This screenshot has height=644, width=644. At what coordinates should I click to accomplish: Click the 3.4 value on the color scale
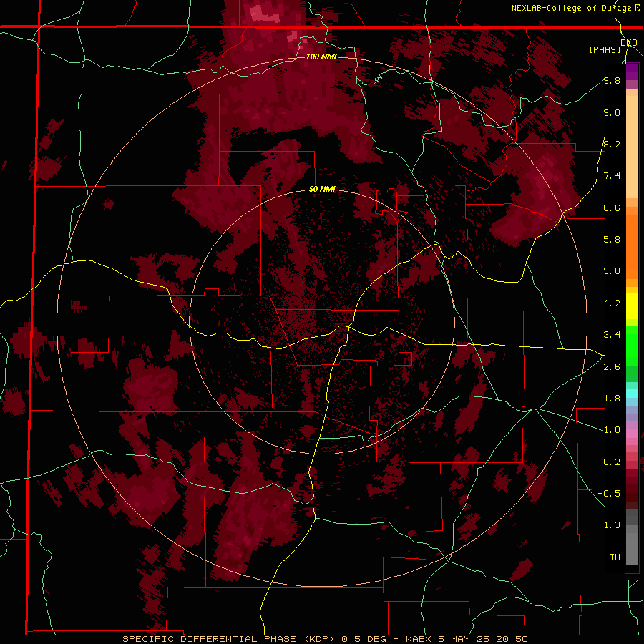tap(612, 335)
